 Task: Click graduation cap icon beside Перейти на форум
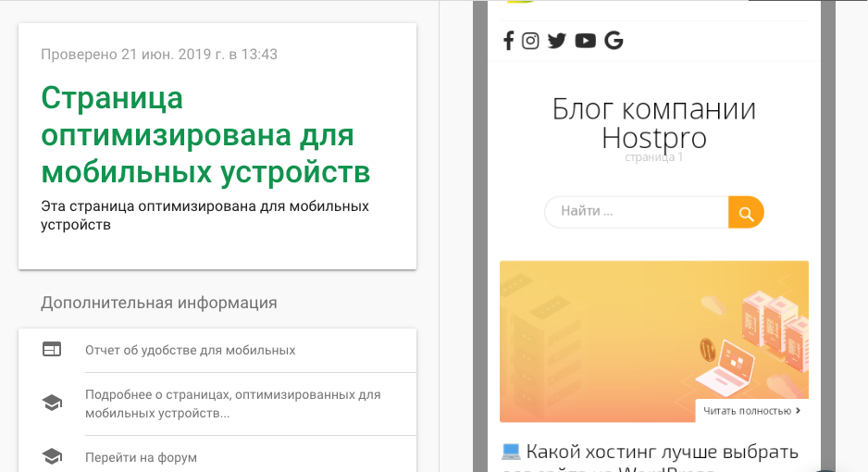pos(52,457)
